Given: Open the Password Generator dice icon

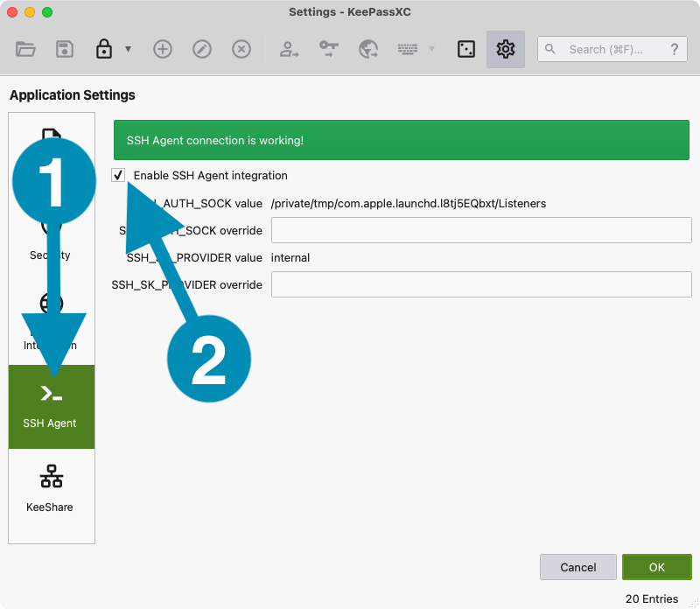Looking at the screenshot, I should [466, 49].
